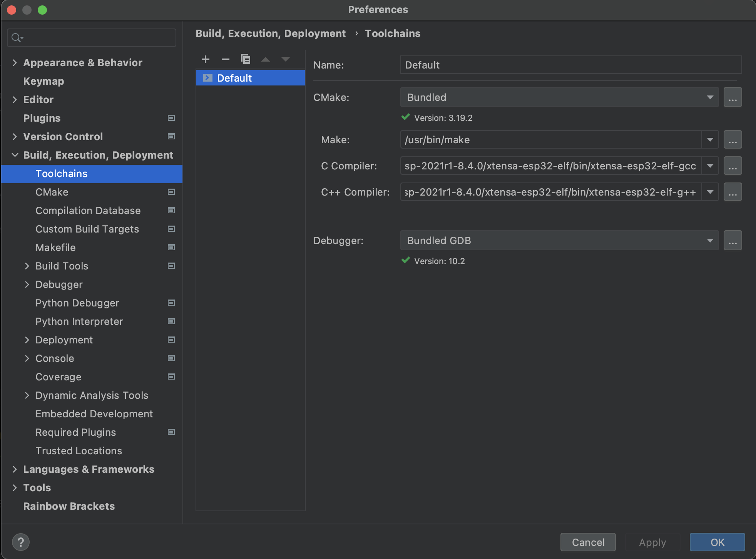Open the Make path dropdown arrow

[710, 140]
